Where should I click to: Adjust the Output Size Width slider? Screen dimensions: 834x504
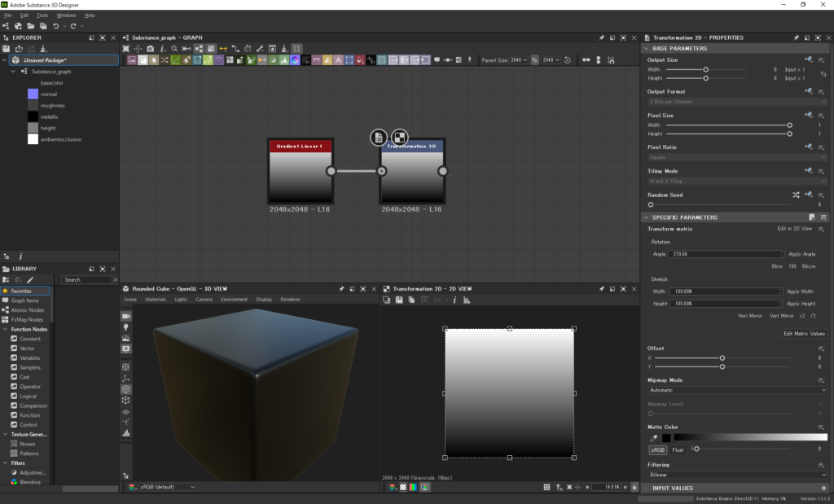[706, 70]
